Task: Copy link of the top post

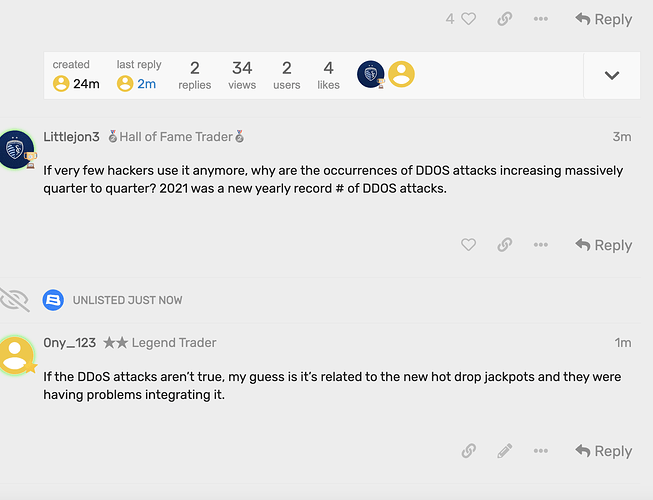Action: (x=505, y=19)
